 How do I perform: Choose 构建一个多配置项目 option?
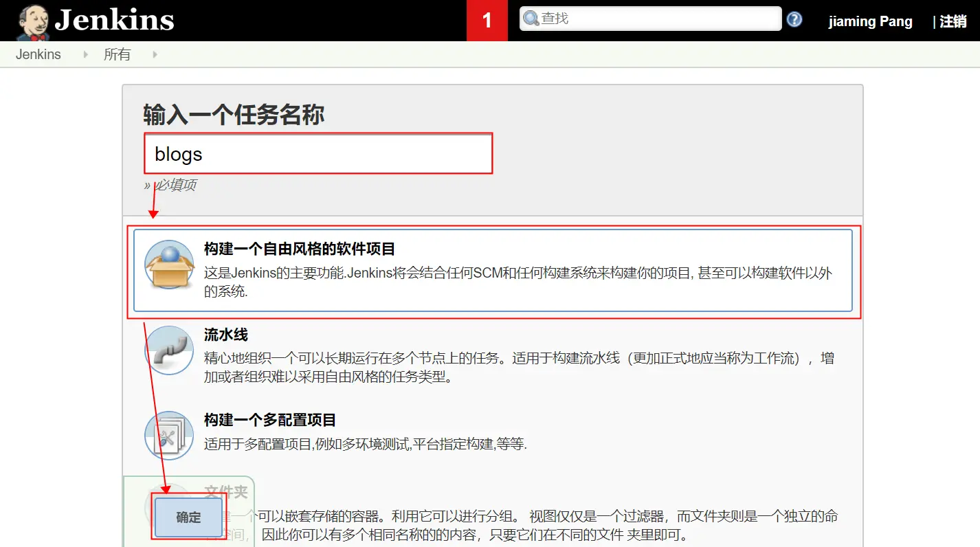493,434
